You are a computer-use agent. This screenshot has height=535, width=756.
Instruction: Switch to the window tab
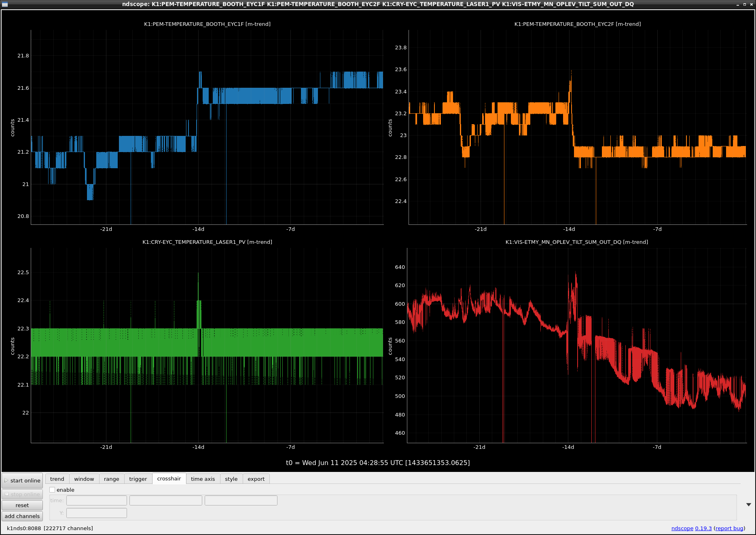(x=84, y=479)
